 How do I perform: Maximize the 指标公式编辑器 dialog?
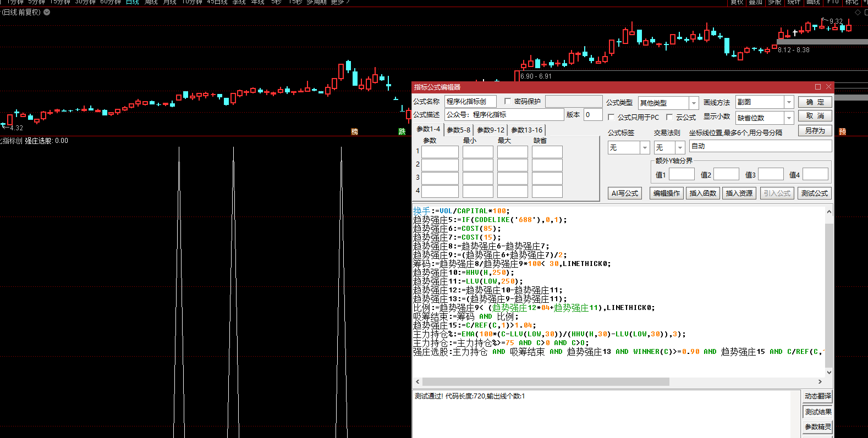pyautogui.click(x=818, y=87)
